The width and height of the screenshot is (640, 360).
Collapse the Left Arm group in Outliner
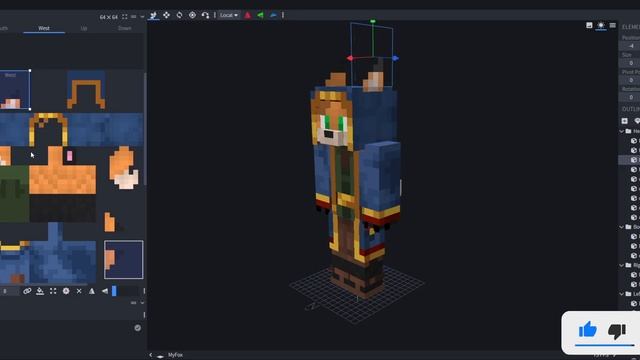(x=622, y=294)
